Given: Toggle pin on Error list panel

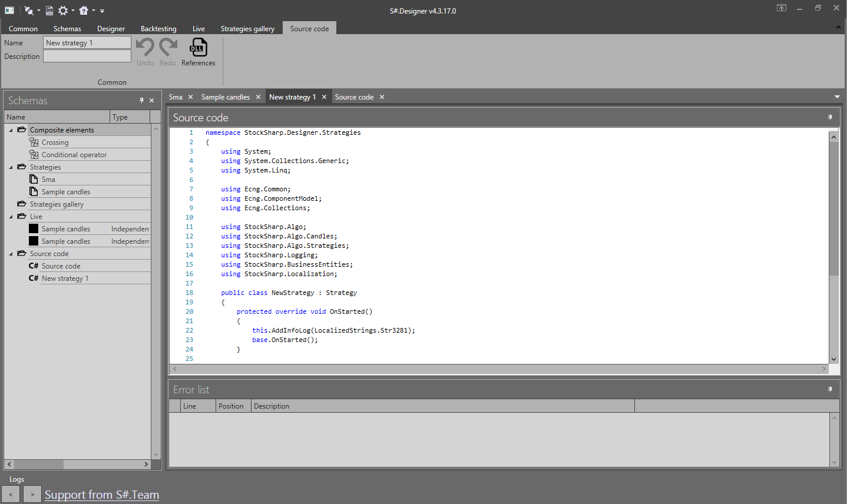Looking at the screenshot, I should pyautogui.click(x=830, y=390).
